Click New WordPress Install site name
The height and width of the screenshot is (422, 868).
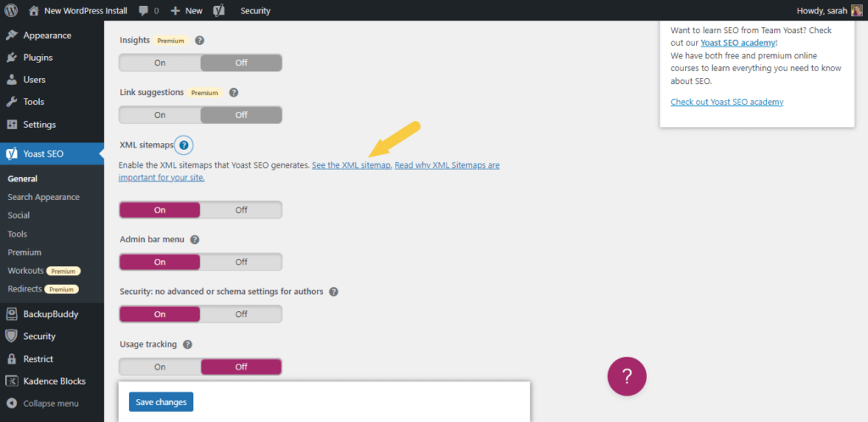(85, 10)
